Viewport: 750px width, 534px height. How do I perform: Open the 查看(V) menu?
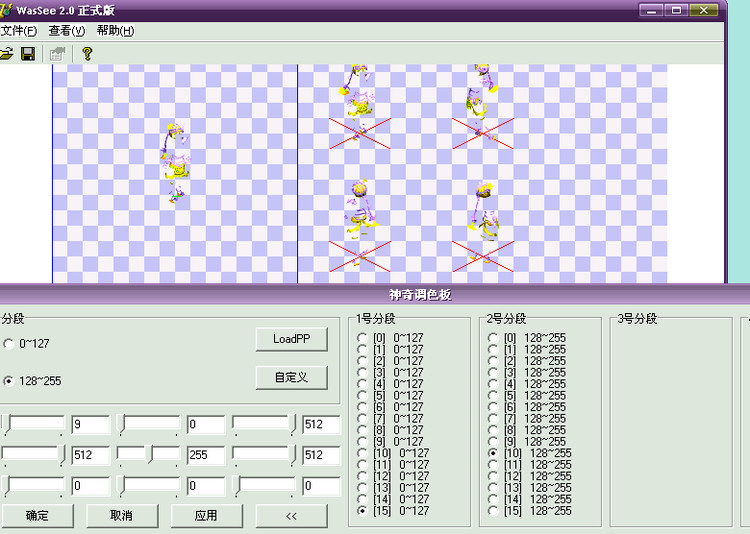66,31
